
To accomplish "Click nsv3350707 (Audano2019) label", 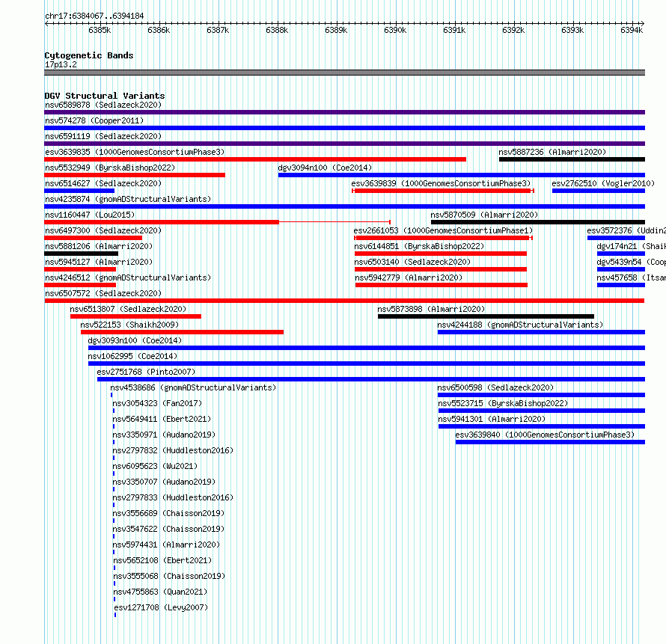I will click(x=164, y=482).
